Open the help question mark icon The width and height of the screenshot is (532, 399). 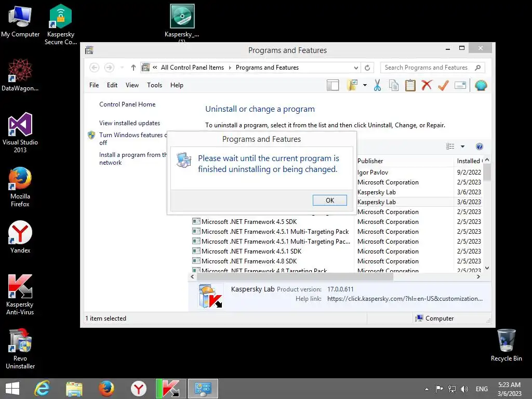[x=479, y=147]
